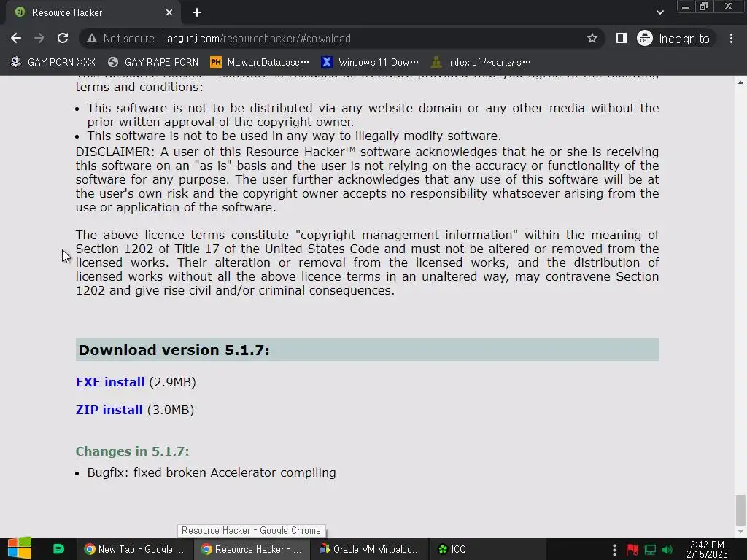Screen dimensions: 747x560
Task: Open the green chat app taskbar icon
Action: (58, 549)
